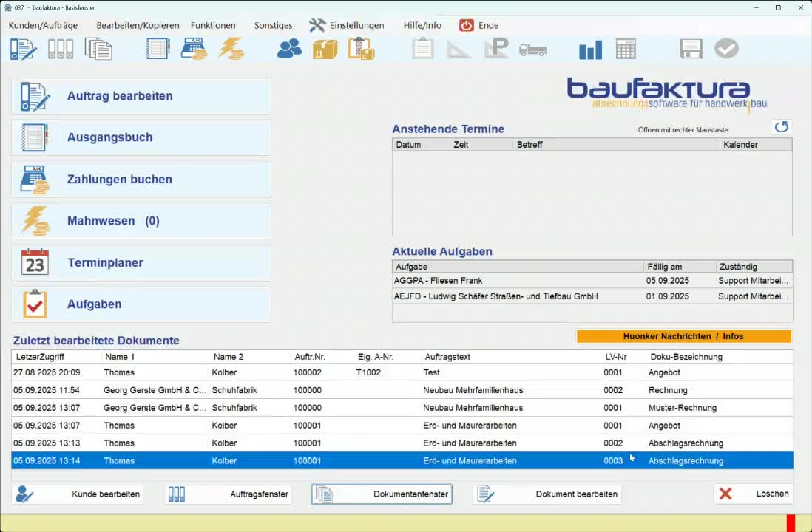The width and height of the screenshot is (812, 532).
Task: Select the task AEJFD - Ludwig Schäfer Straßen- und Tiefbau GmbH
Action: point(592,296)
